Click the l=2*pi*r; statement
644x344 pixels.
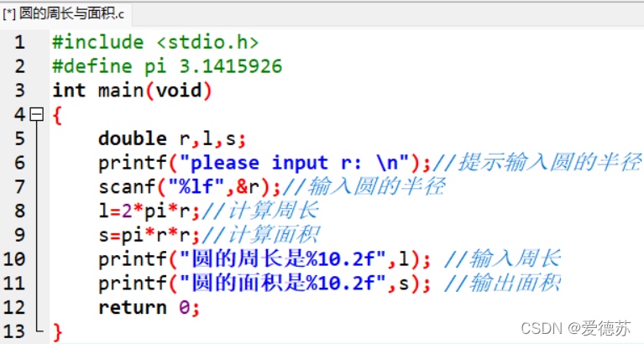click(x=149, y=211)
